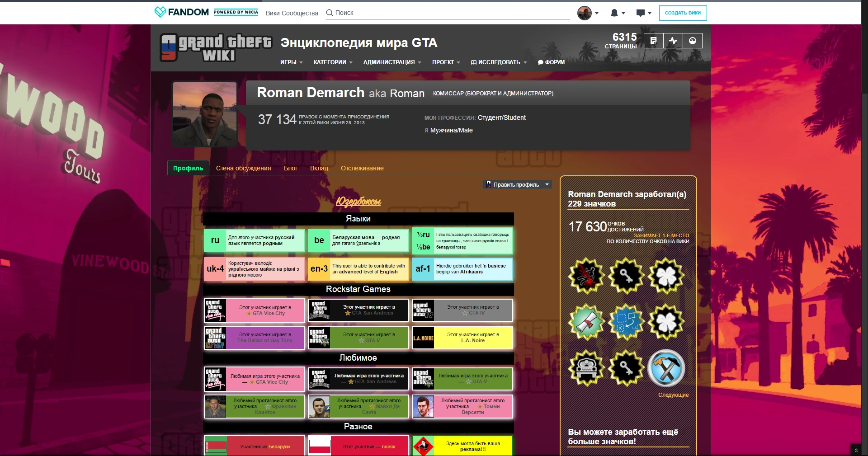Click the СОЗДАТЬ ВИКИ button
Screen dimensions: 868x456
pos(683,13)
